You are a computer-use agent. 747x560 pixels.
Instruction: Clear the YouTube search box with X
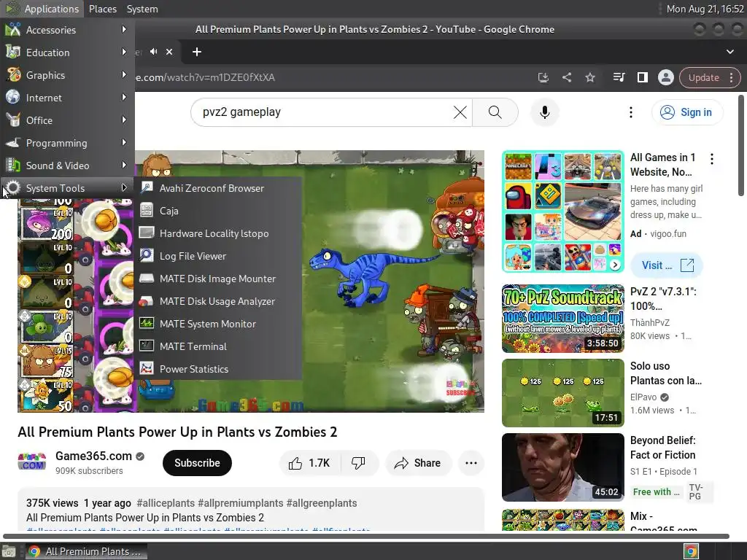pos(460,112)
